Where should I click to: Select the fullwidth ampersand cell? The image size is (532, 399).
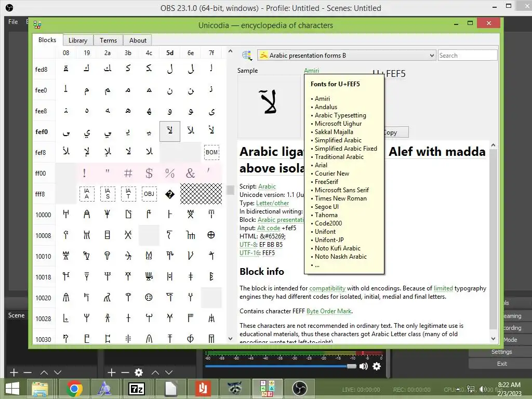[190, 173]
